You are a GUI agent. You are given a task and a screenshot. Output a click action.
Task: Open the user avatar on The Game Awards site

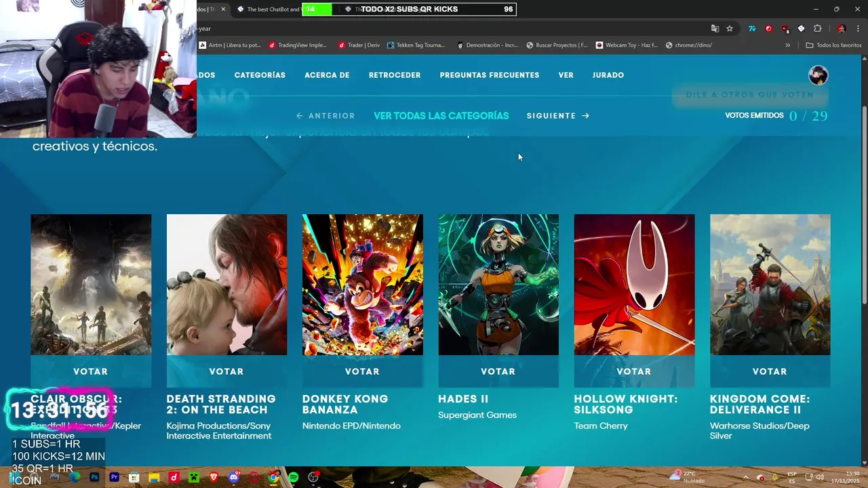(x=818, y=75)
